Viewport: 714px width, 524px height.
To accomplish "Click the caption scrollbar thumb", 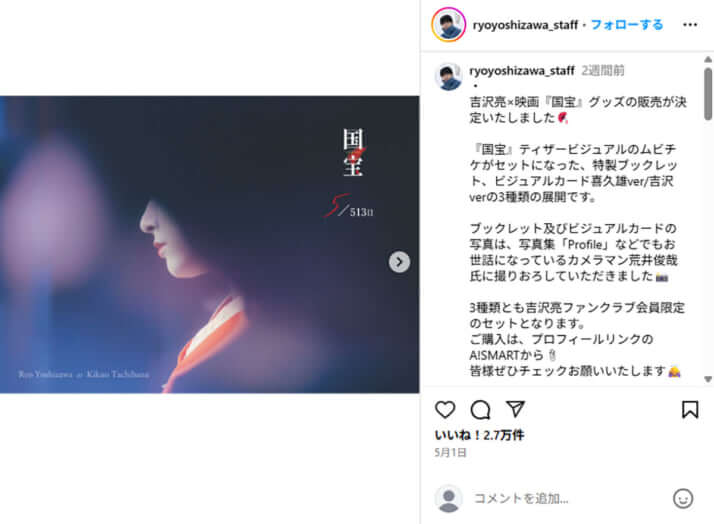I will pyautogui.click(x=708, y=94).
